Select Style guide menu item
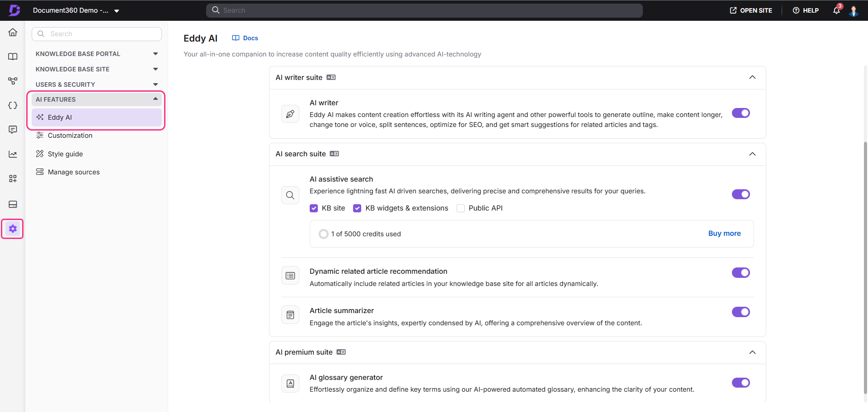 pos(97,154)
